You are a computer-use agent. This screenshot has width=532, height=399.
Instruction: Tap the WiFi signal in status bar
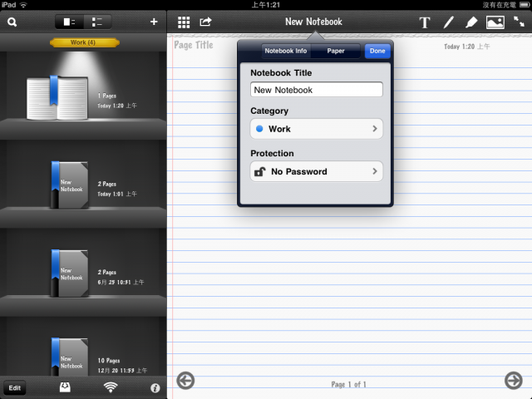(x=23, y=5)
